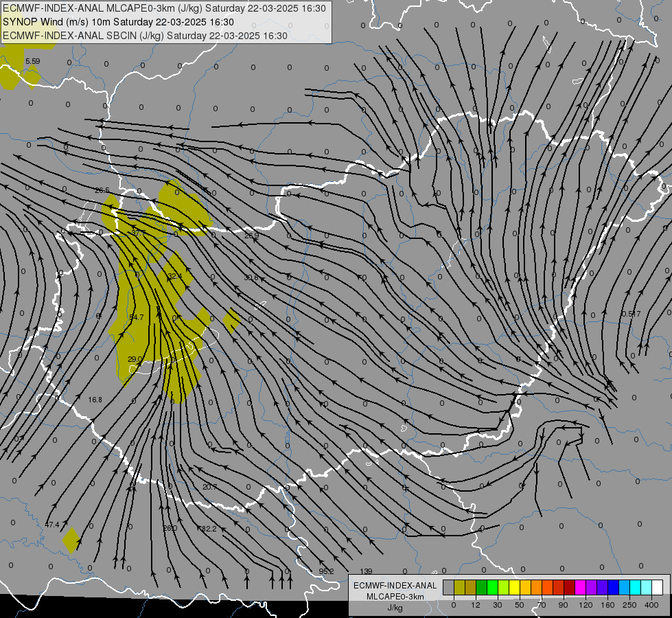Click the small olive diamond beside 47.4
This screenshot has height=618, width=672.
point(71,540)
